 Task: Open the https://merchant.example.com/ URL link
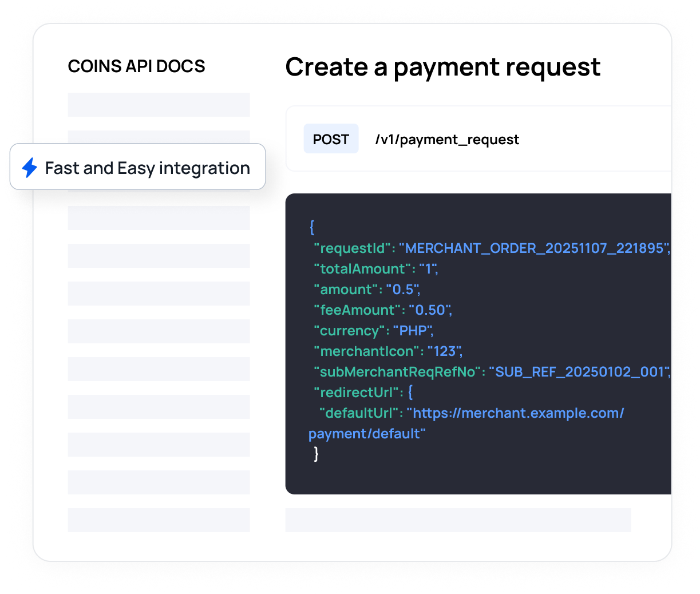coord(517,413)
